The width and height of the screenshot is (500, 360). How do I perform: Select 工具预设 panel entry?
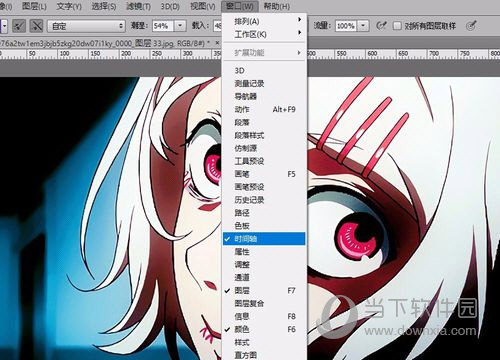264,161
